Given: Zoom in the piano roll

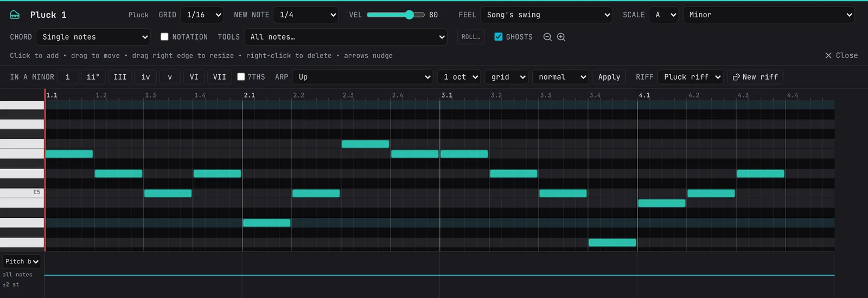Looking at the screenshot, I should [561, 37].
